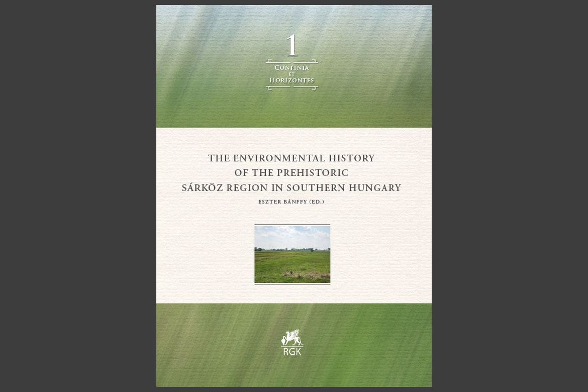Click 'Sárköz Region in Southern Hungary' line

(291, 188)
